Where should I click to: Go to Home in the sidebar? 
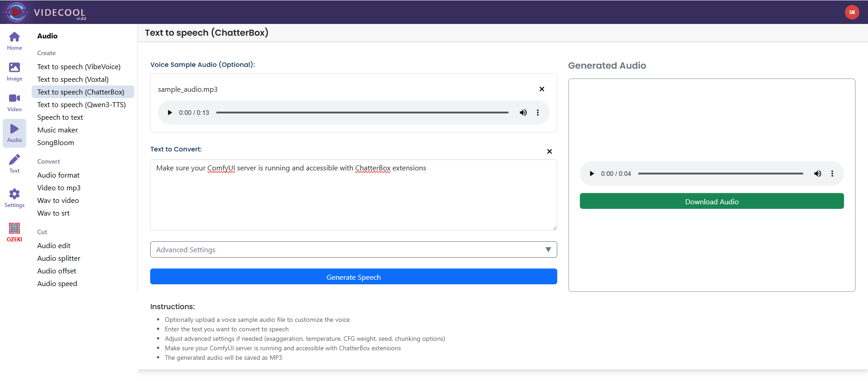tap(14, 41)
